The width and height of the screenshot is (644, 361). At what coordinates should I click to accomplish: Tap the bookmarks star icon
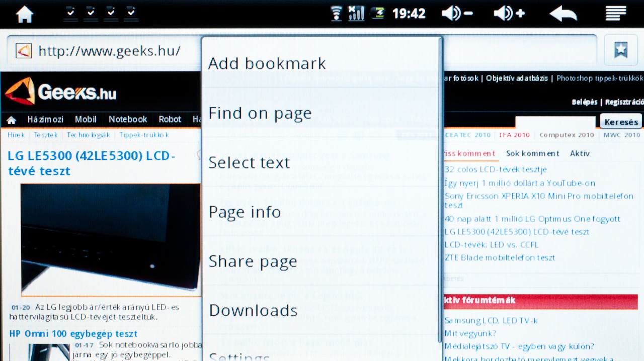click(x=621, y=50)
